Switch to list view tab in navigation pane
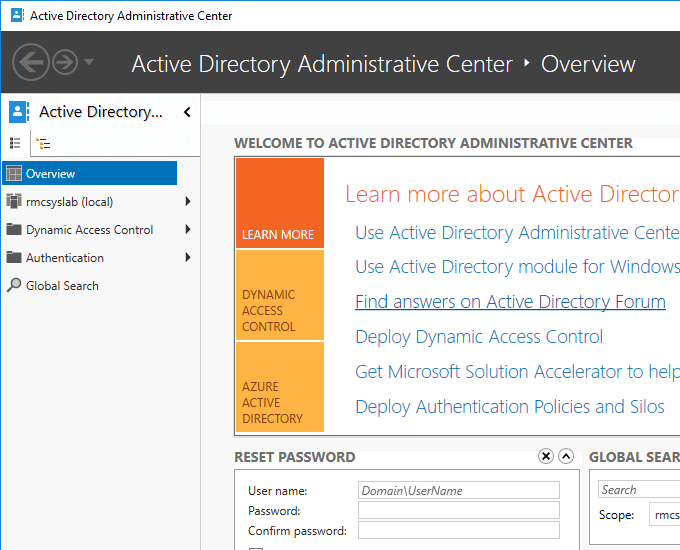This screenshot has width=680, height=550. click(x=15, y=143)
